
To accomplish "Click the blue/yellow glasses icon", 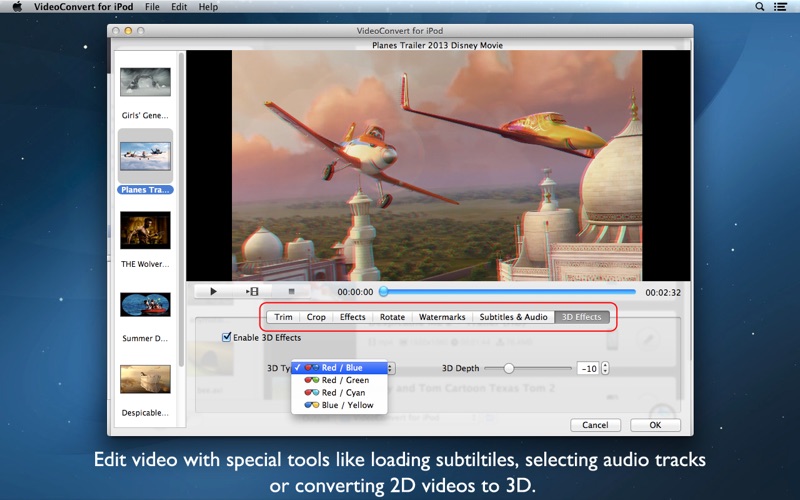I will click(x=312, y=405).
